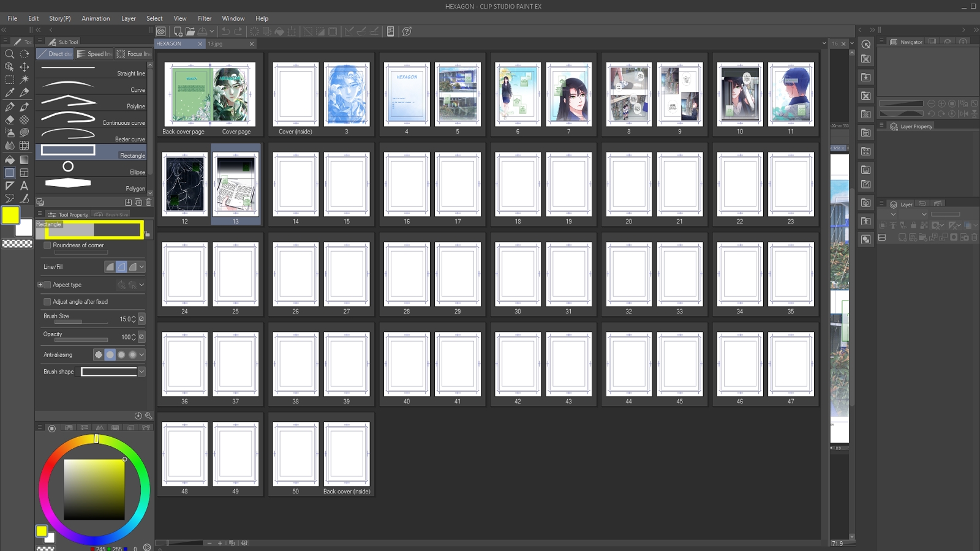Delete sub tool with trash icon
The image size is (980, 551).
click(x=148, y=202)
